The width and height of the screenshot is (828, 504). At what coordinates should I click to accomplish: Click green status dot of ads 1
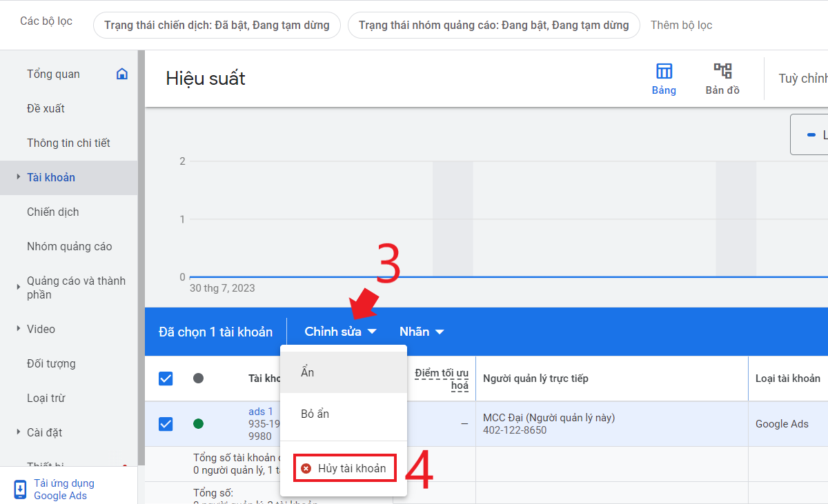tap(199, 423)
